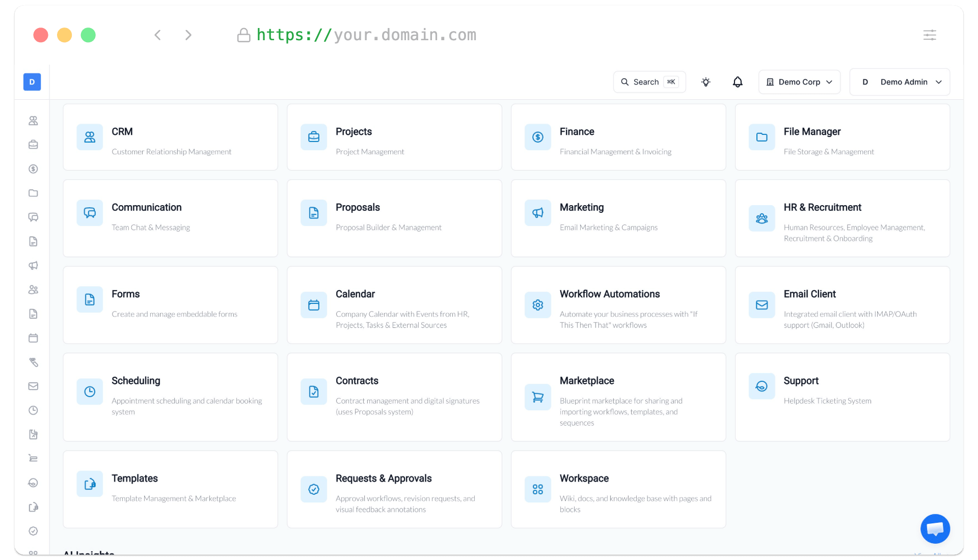The height and width of the screenshot is (560, 978).
Task: Open Calendar icon in sidebar
Action: point(33,338)
